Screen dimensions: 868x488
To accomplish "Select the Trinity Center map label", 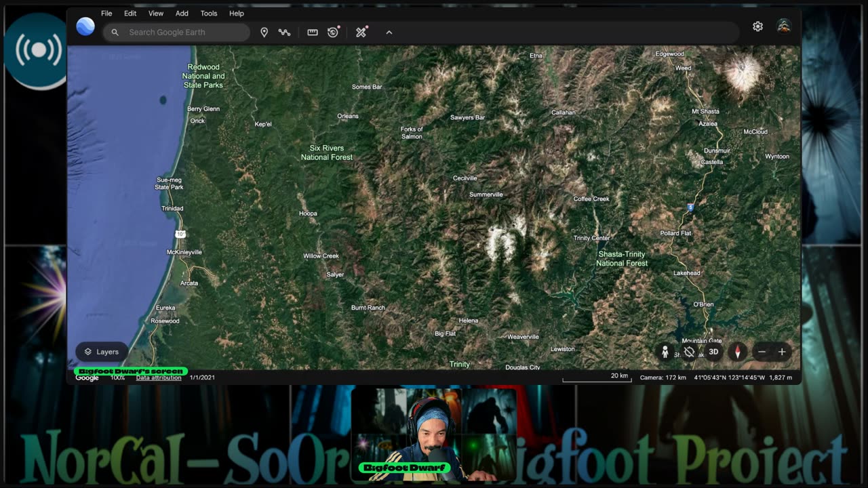I will tap(591, 239).
